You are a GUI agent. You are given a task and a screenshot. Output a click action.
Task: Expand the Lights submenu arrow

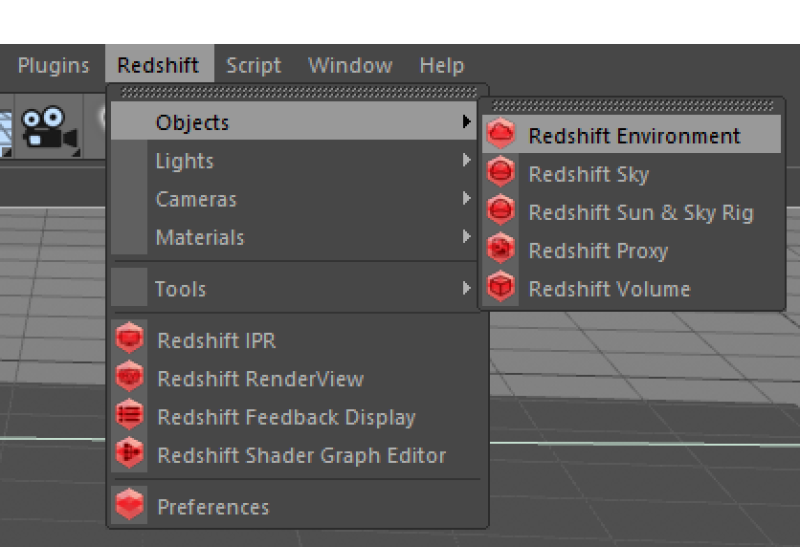coord(466,160)
